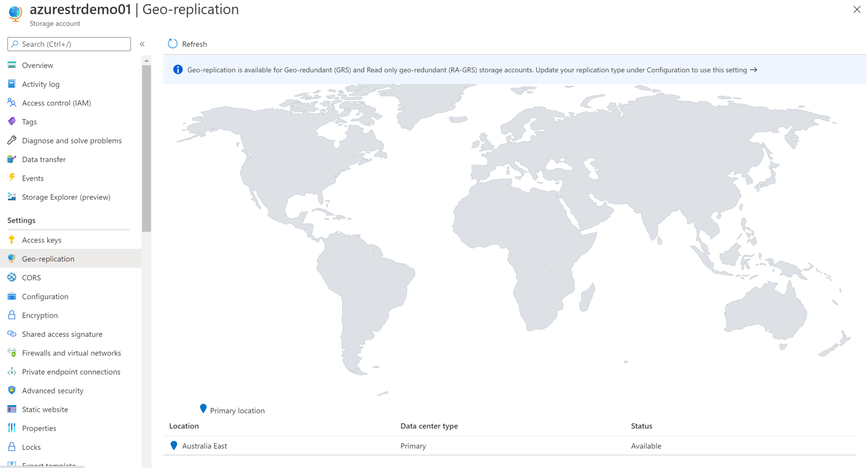Click the Events lightning bolt icon
The width and height of the screenshot is (868, 468).
pyautogui.click(x=12, y=178)
